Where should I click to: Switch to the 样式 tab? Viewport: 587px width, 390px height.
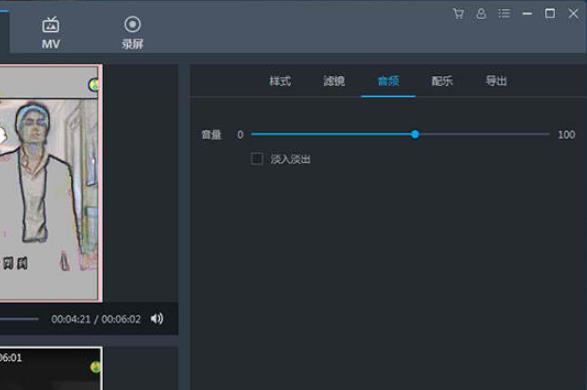pos(280,81)
